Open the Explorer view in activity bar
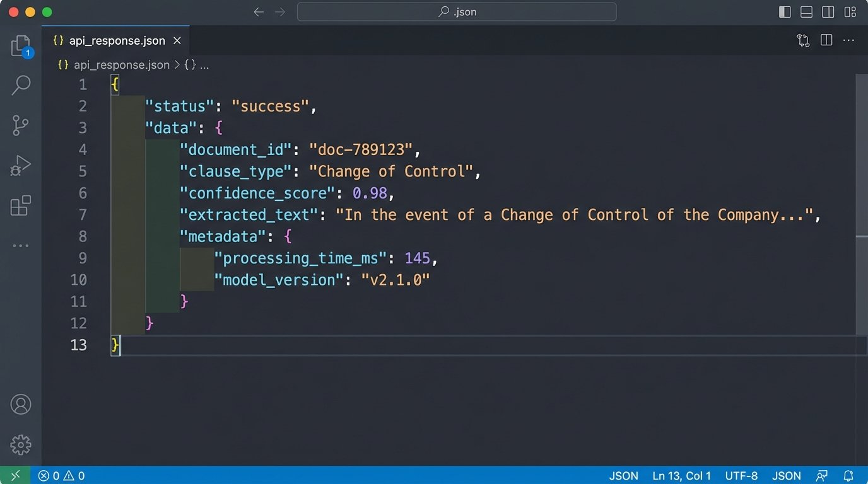The width and height of the screenshot is (868, 484). click(x=21, y=46)
